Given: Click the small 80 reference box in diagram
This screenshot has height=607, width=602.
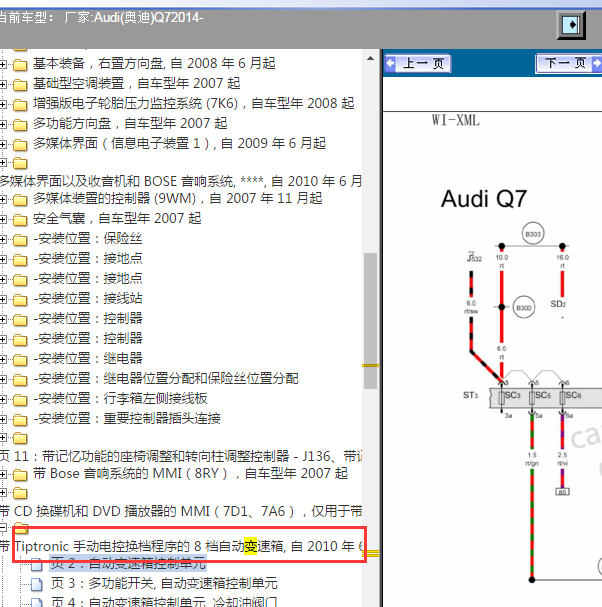Looking at the screenshot, I should click(x=563, y=492).
